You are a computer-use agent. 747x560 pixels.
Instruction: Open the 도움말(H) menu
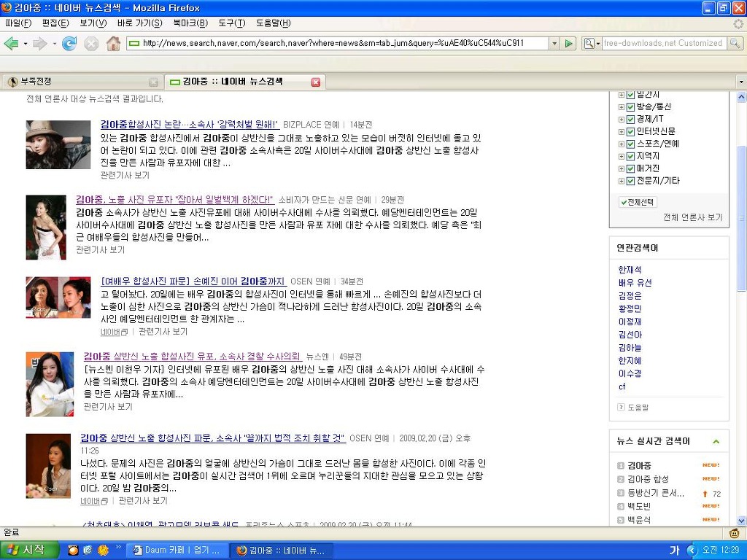tap(273, 23)
